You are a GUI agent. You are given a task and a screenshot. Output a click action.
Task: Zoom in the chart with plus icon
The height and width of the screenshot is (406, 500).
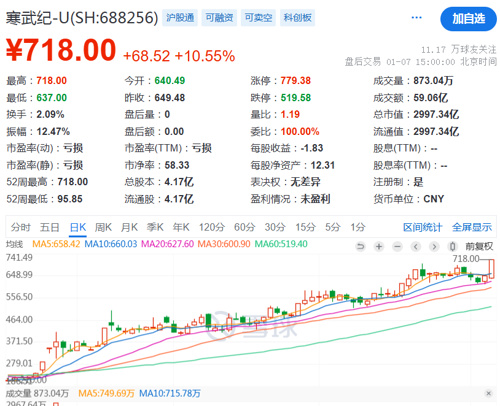pos(379,247)
